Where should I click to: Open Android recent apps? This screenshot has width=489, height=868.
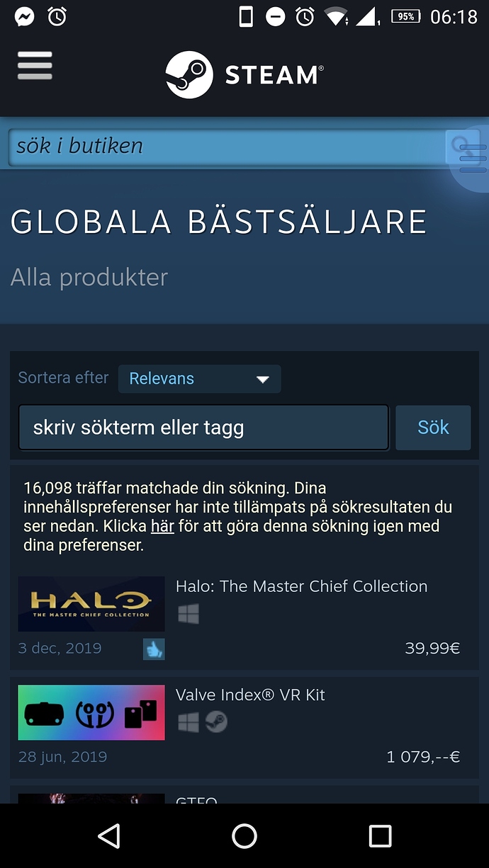(x=381, y=836)
